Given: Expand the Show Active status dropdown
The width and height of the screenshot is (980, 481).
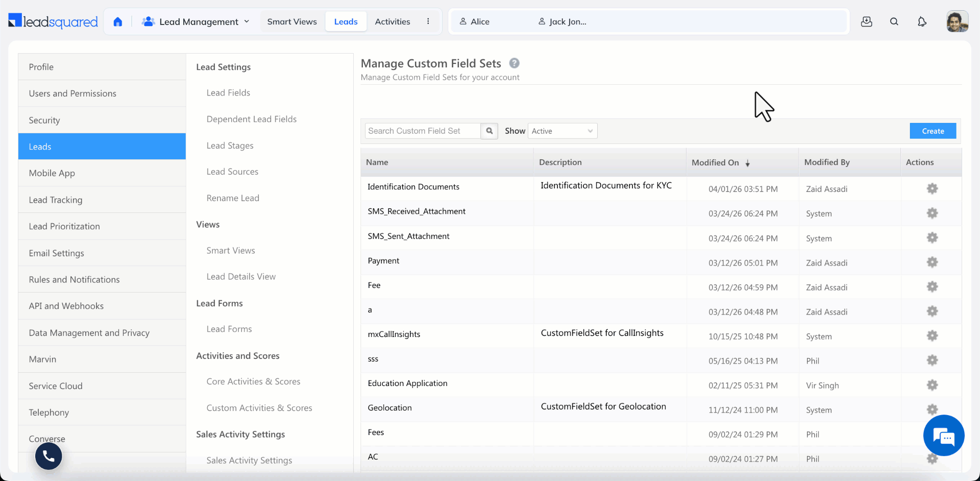Looking at the screenshot, I should pos(562,131).
